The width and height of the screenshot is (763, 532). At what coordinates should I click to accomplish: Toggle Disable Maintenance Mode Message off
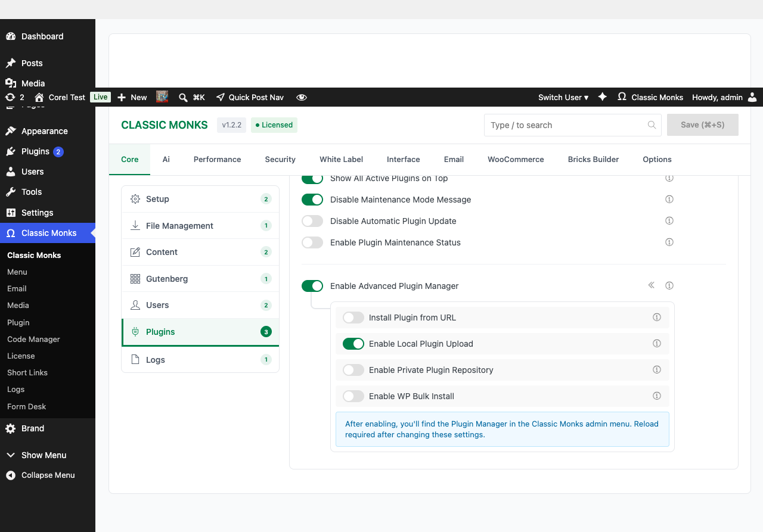tap(312, 200)
